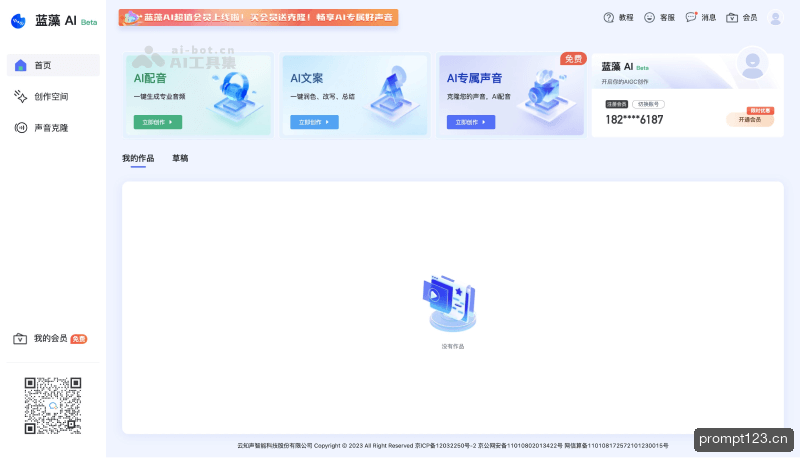Image resolution: width=800 pixels, height=458 pixels.
Task: Click the headphone illustration on AI配音 card
Action: (235, 94)
